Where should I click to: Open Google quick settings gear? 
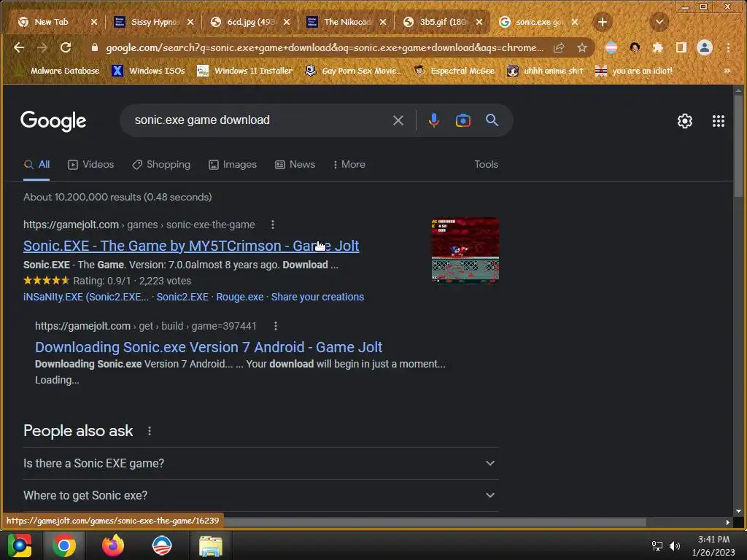(x=684, y=121)
